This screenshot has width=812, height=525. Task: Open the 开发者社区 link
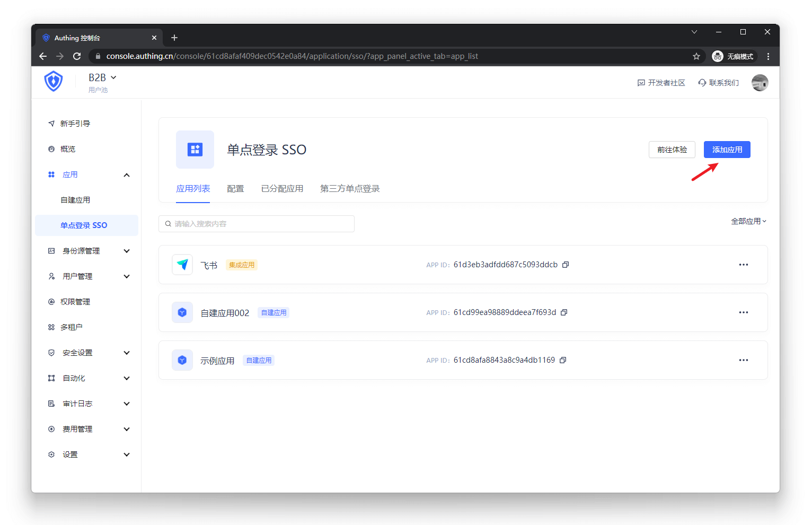[x=661, y=83]
